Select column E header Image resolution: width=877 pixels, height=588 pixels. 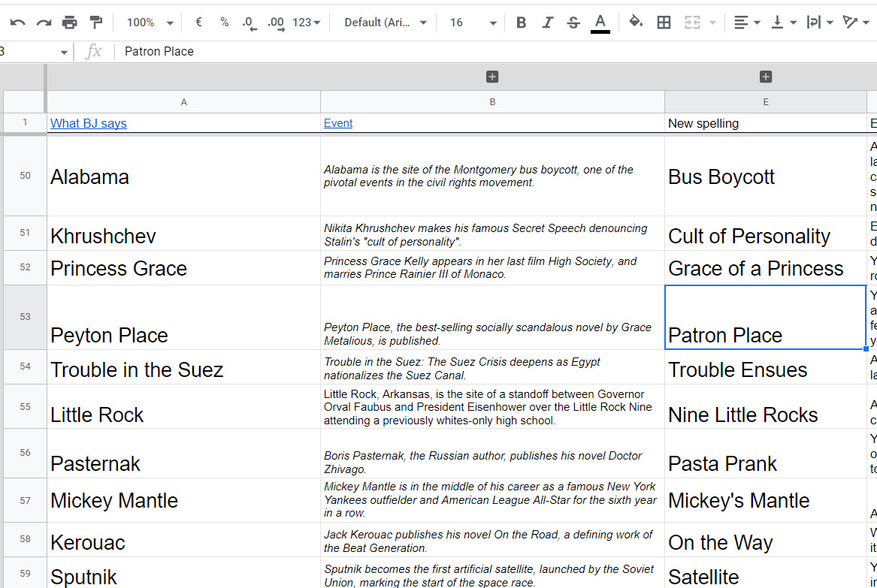(766, 101)
